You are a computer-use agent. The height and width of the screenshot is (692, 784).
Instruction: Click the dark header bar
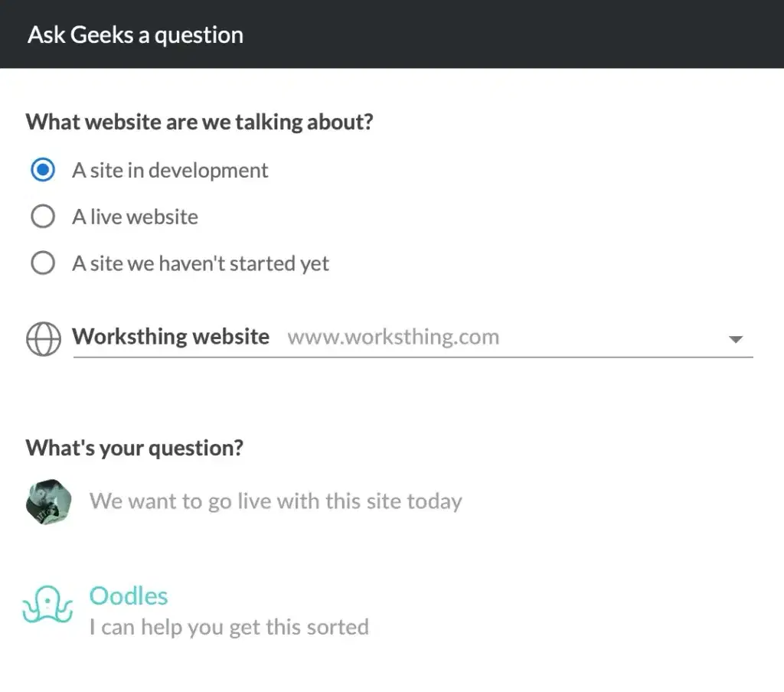[x=392, y=34]
